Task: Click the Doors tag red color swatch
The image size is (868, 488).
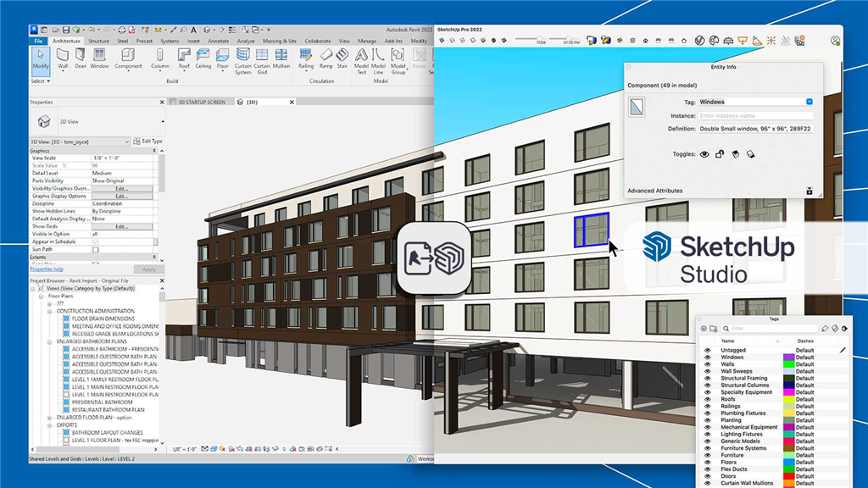Action: tap(789, 476)
